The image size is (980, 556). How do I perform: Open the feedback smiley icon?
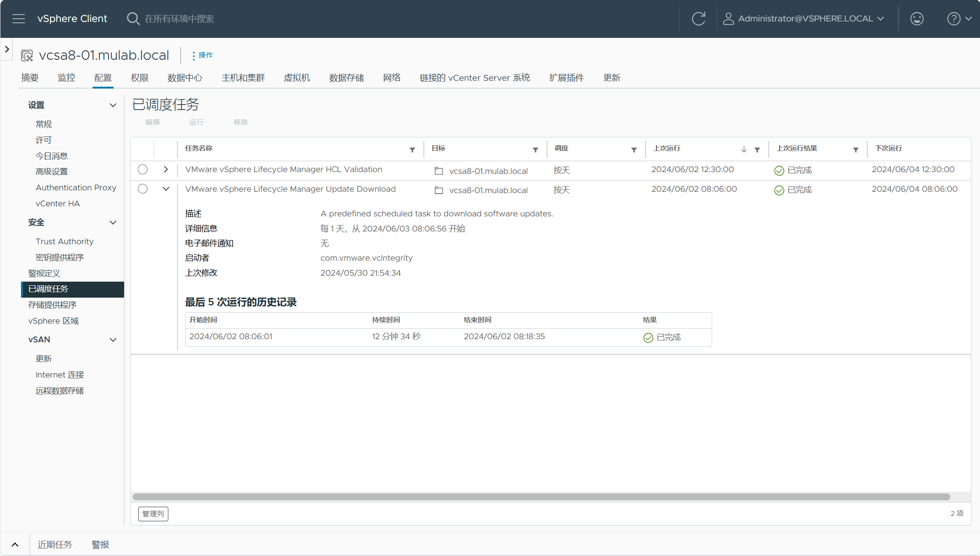point(917,19)
